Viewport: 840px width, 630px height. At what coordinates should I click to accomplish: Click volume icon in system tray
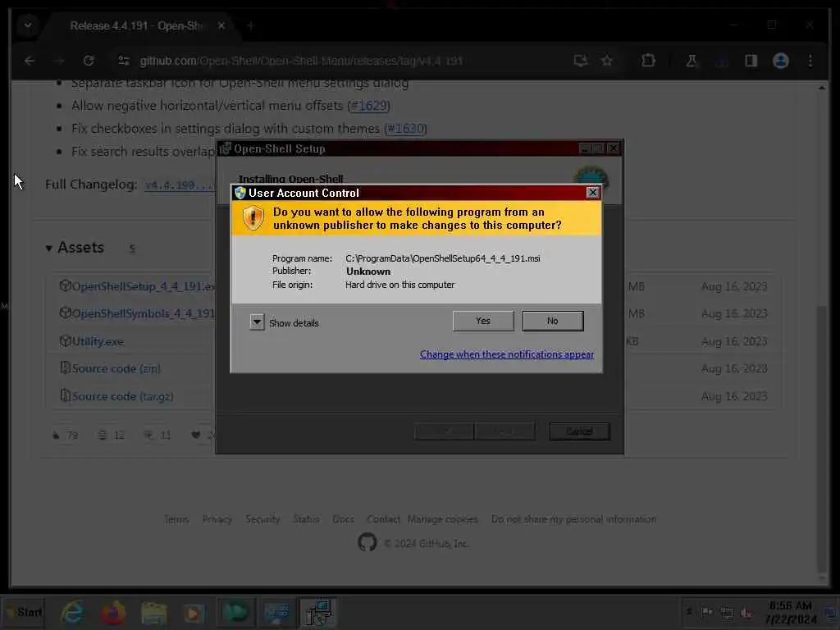tap(746, 612)
